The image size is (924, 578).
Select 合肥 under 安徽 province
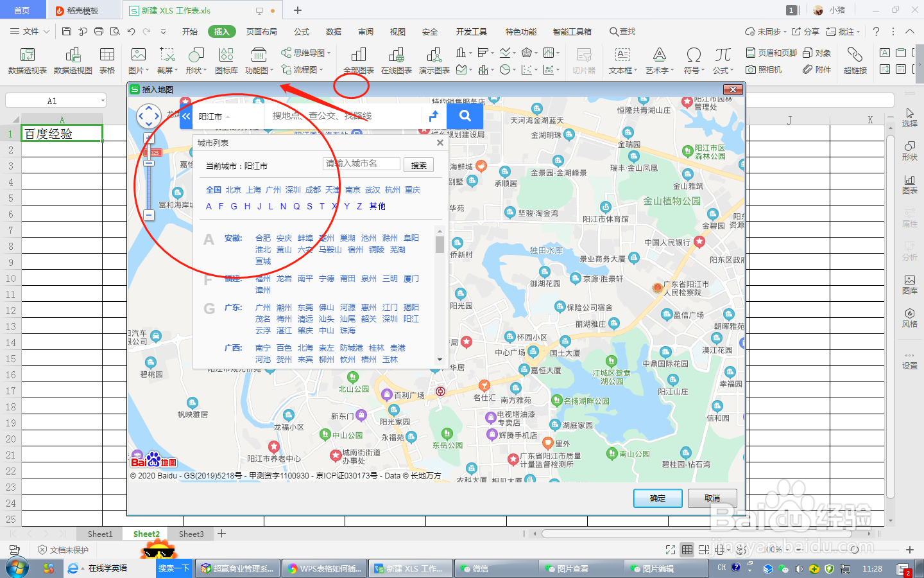pos(263,238)
